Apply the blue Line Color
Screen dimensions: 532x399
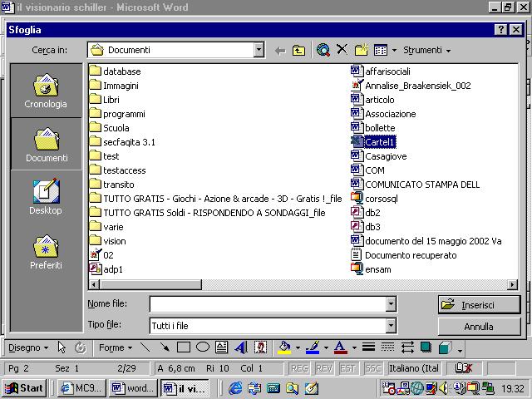pos(313,347)
